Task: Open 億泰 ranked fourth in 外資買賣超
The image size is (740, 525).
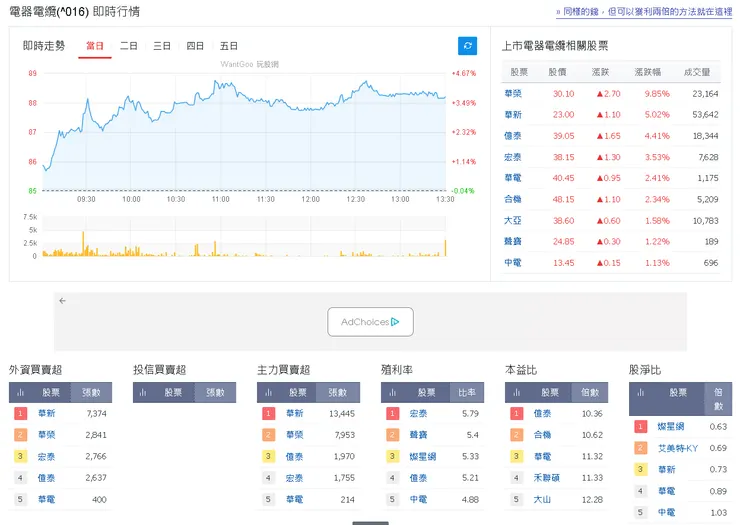Action: (46, 478)
